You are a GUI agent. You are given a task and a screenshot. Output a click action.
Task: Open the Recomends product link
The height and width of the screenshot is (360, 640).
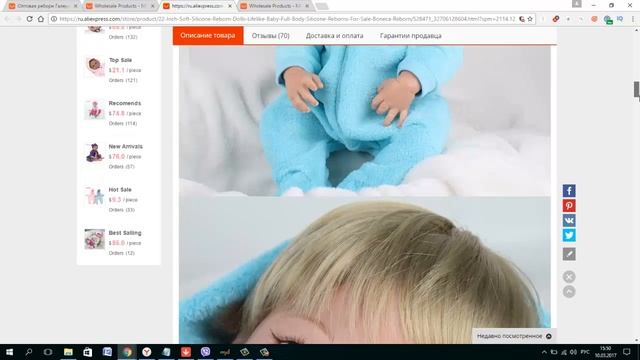point(124,103)
